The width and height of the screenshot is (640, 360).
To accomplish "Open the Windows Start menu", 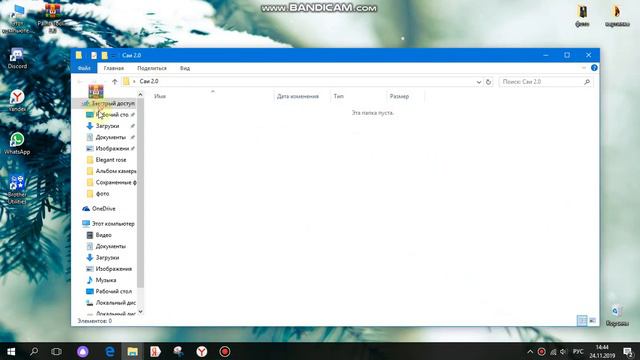I will point(11,351).
